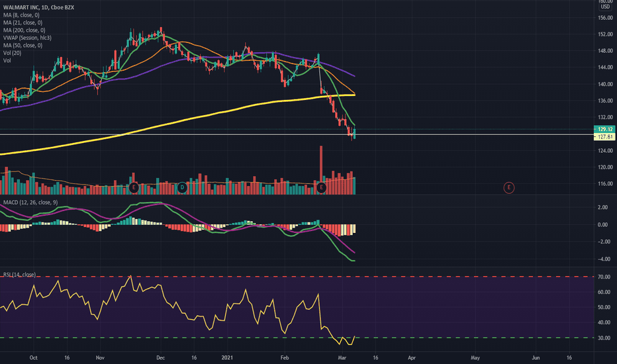This screenshot has width=617, height=364.
Task: Click the 2021 label on time axis
Action: click(x=227, y=357)
